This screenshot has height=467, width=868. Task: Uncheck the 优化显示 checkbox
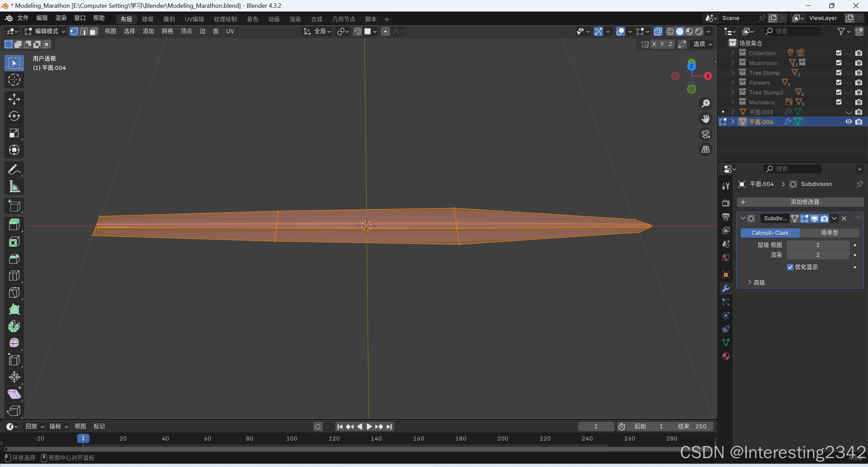click(790, 267)
